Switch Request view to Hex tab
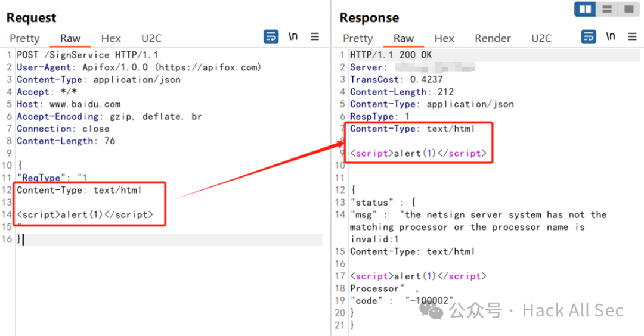The image size is (644, 336). click(x=111, y=38)
